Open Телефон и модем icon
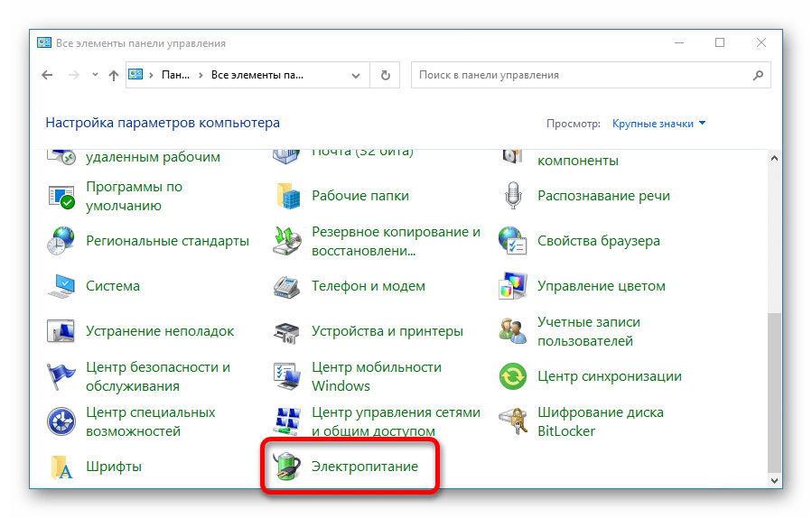This screenshot has width=812, height=518. [287, 286]
